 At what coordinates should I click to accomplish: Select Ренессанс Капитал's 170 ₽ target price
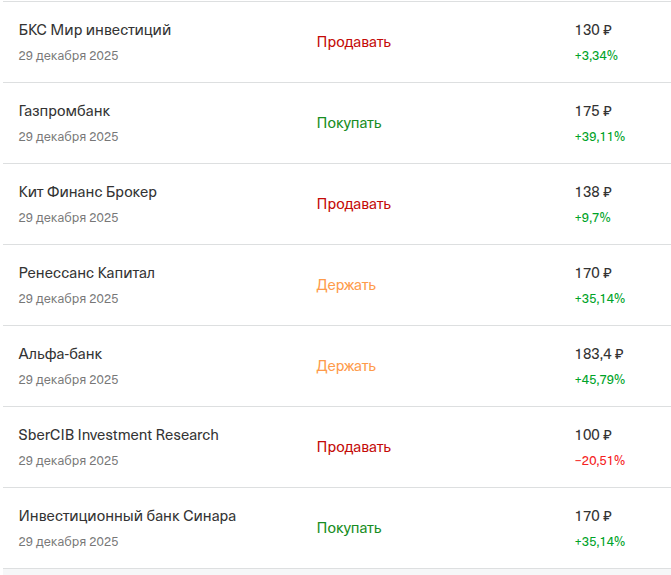pos(593,273)
